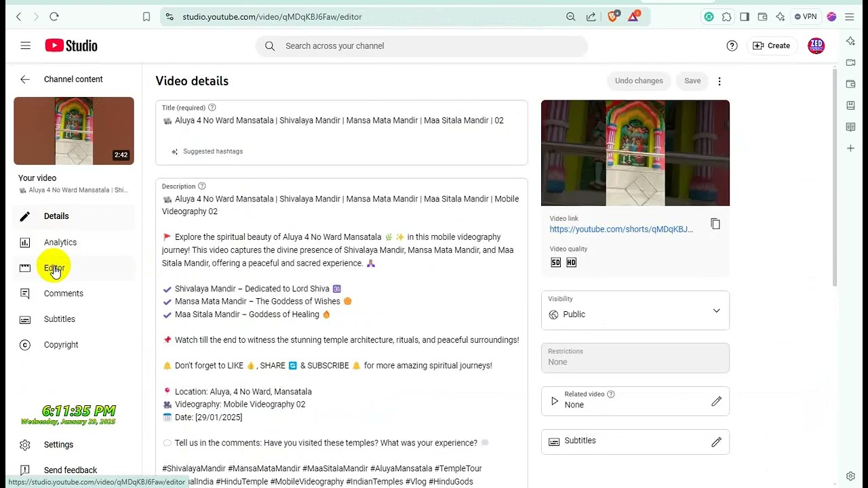The width and height of the screenshot is (868, 488).
Task: Open Subtitles in the left sidebar
Action: (x=74, y=319)
